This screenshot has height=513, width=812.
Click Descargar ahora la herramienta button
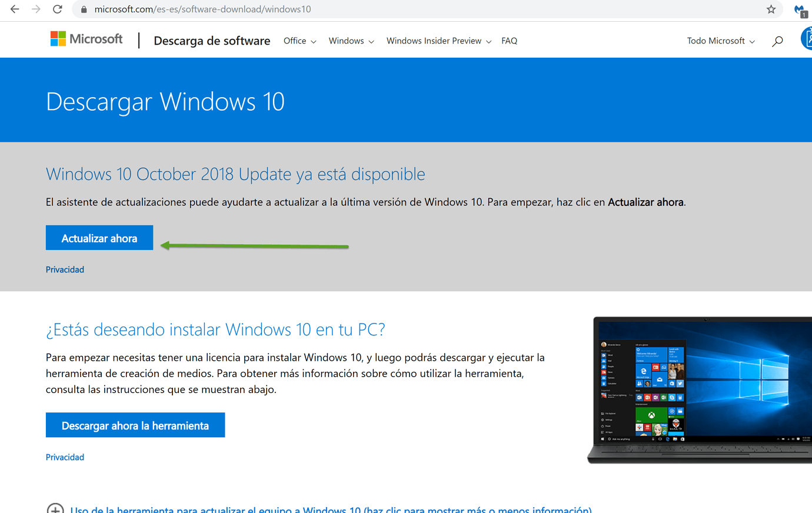click(135, 425)
